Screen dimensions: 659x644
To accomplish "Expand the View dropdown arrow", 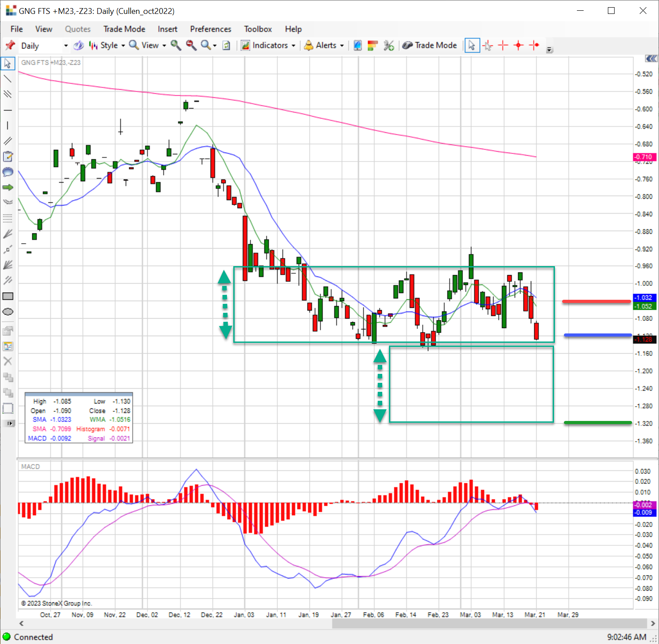I will [x=164, y=46].
